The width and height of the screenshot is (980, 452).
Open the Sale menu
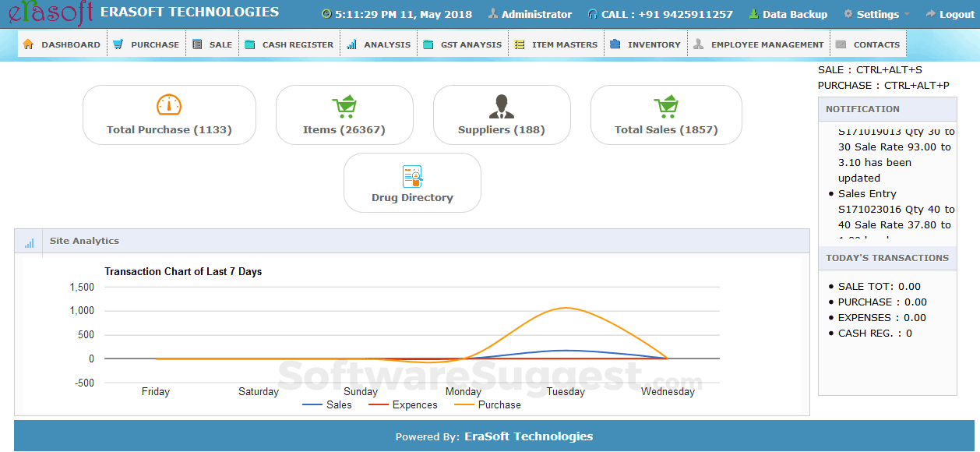click(x=212, y=44)
